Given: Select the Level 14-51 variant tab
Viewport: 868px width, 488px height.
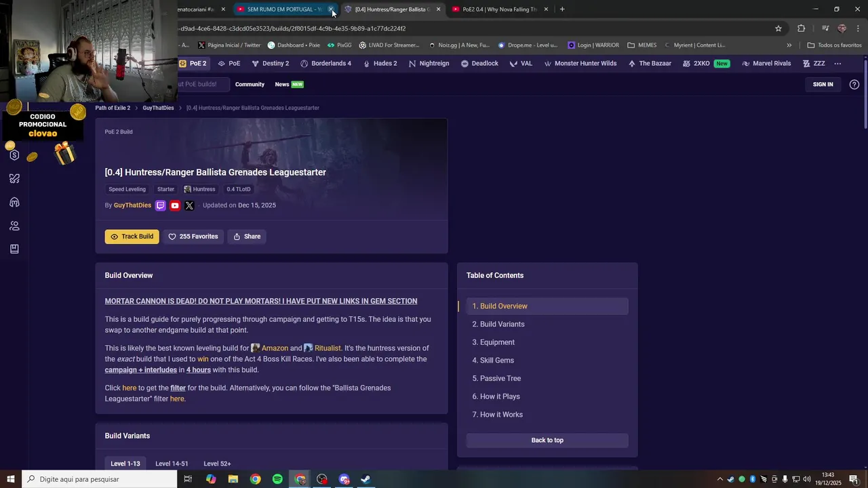Looking at the screenshot, I should [172, 464].
